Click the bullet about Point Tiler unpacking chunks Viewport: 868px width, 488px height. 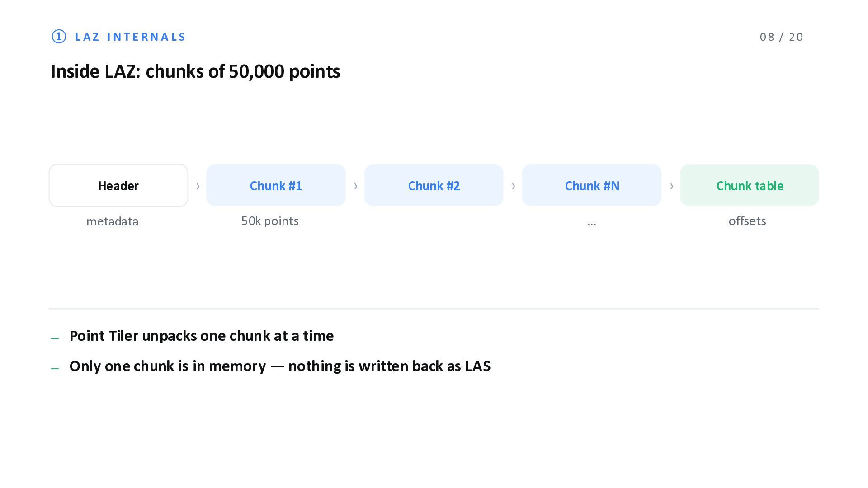(202, 336)
